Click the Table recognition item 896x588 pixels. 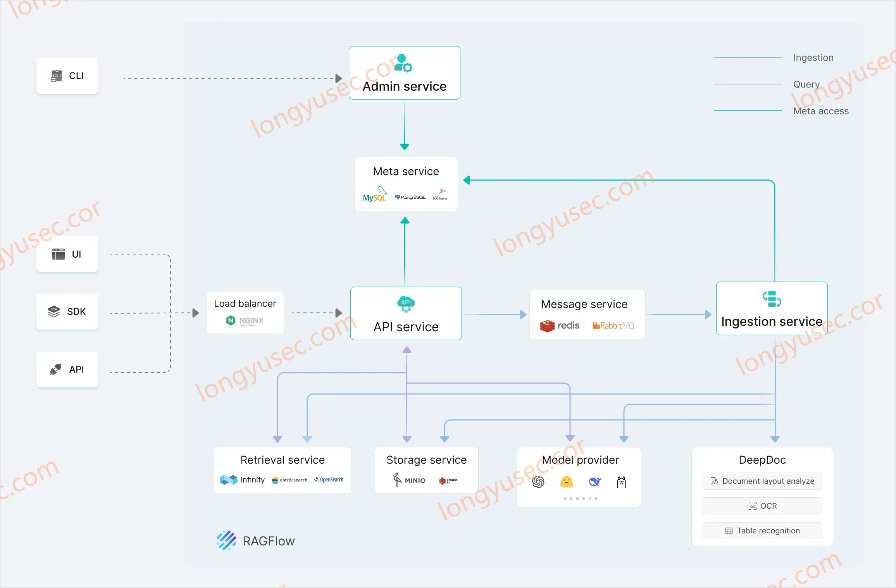click(x=762, y=531)
